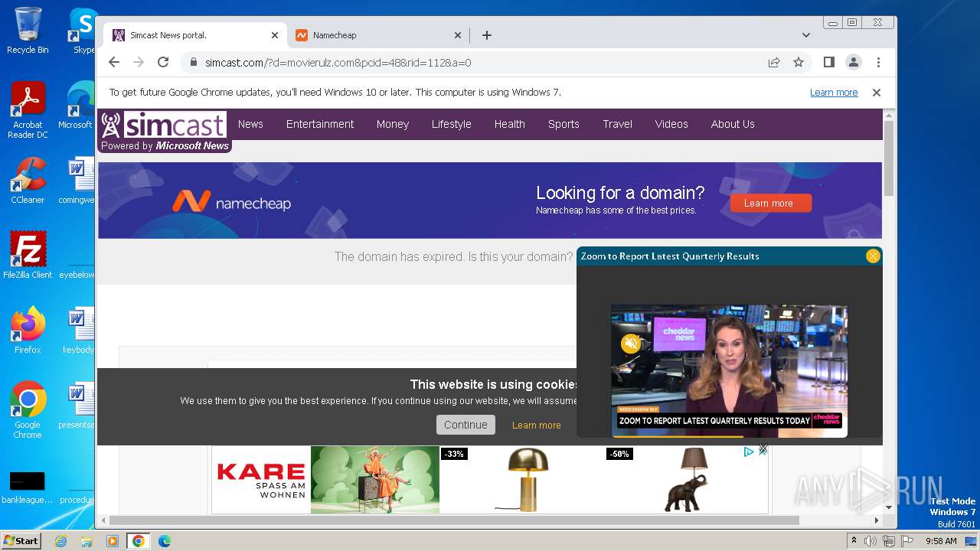The image size is (980, 551).
Task: Close the KARE banner ad
Action: click(763, 450)
